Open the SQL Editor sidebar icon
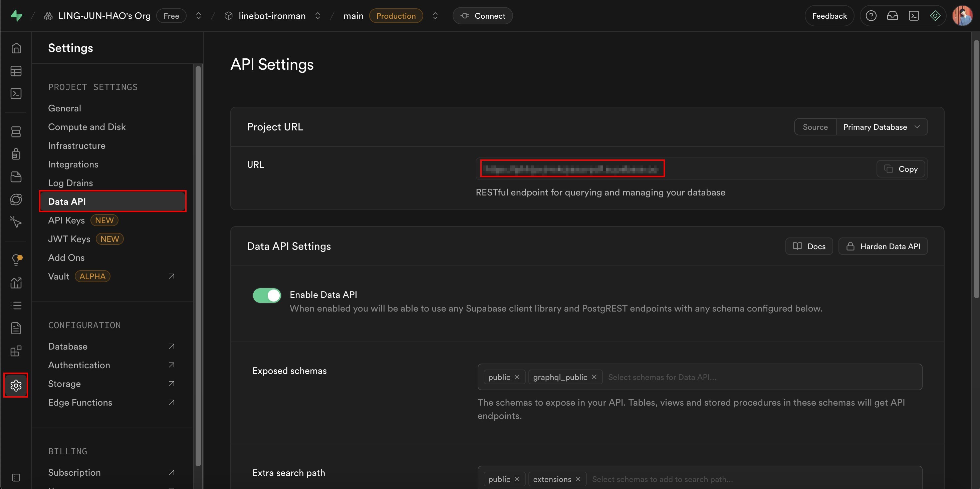 pyautogui.click(x=16, y=93)
